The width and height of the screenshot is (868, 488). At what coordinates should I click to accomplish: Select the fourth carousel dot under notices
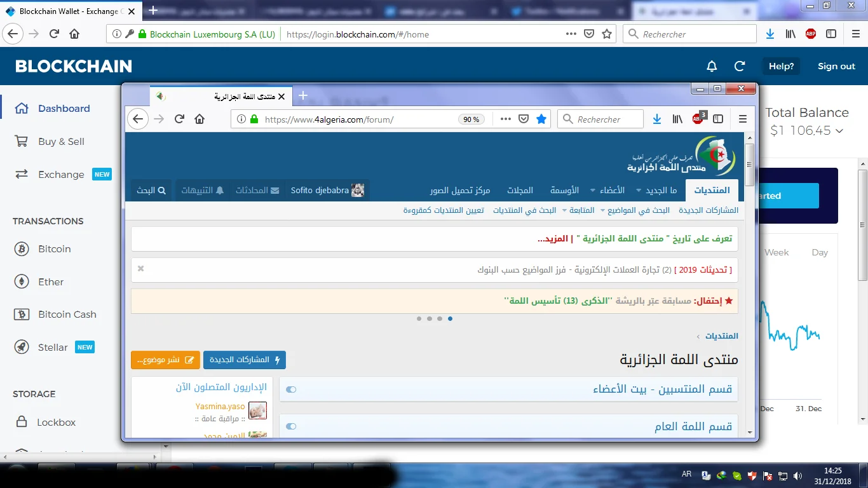(451, 319)
